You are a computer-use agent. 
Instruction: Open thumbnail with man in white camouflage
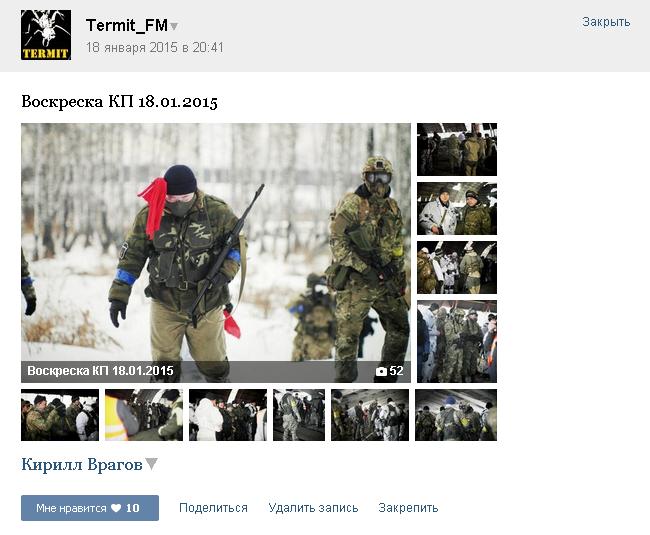click(x=457, y=208)
